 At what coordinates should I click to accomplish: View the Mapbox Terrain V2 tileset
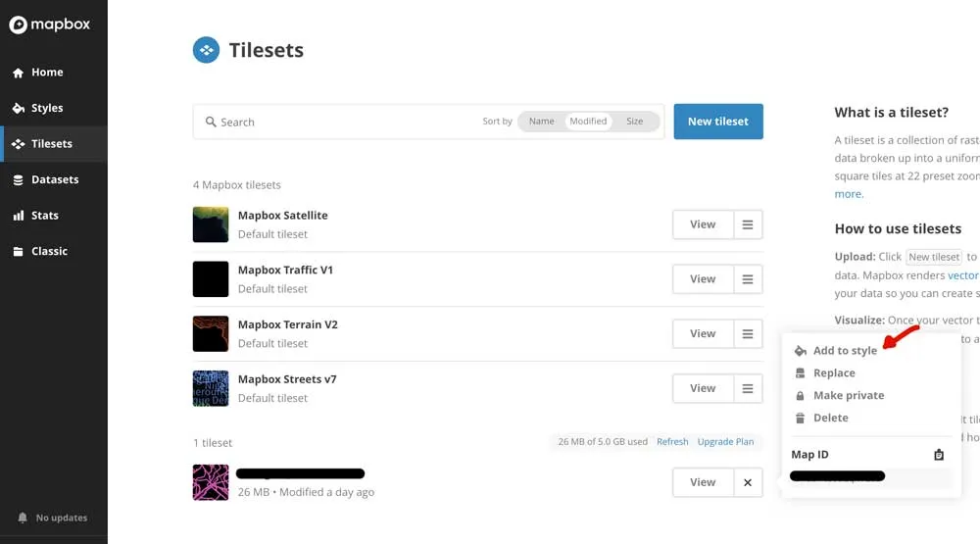703,334
